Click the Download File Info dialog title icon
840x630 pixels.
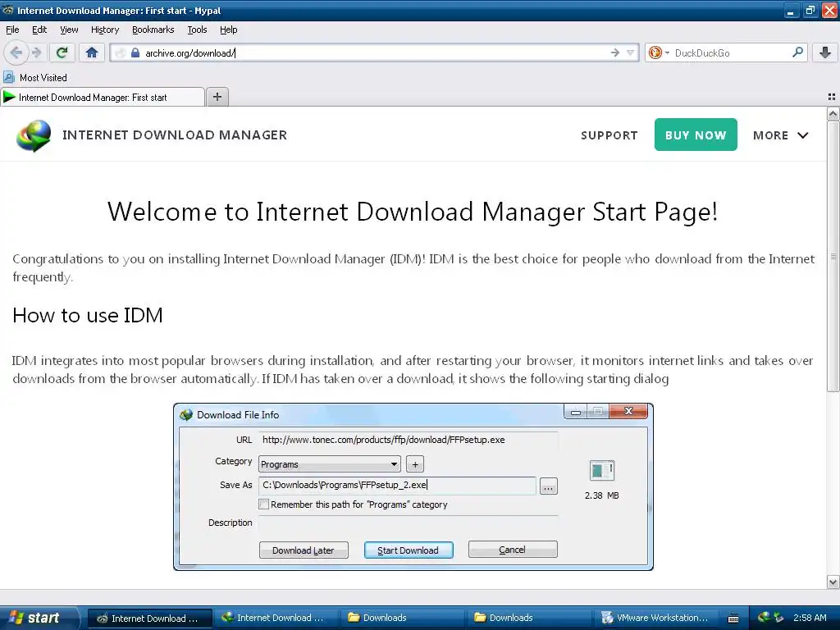186,414
